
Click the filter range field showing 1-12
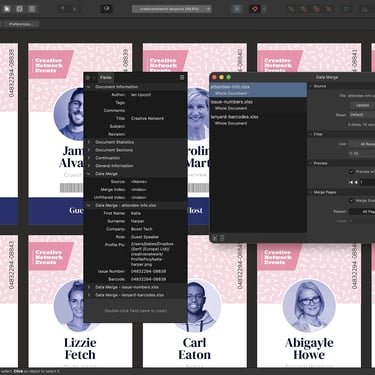[x=362, y=153]
